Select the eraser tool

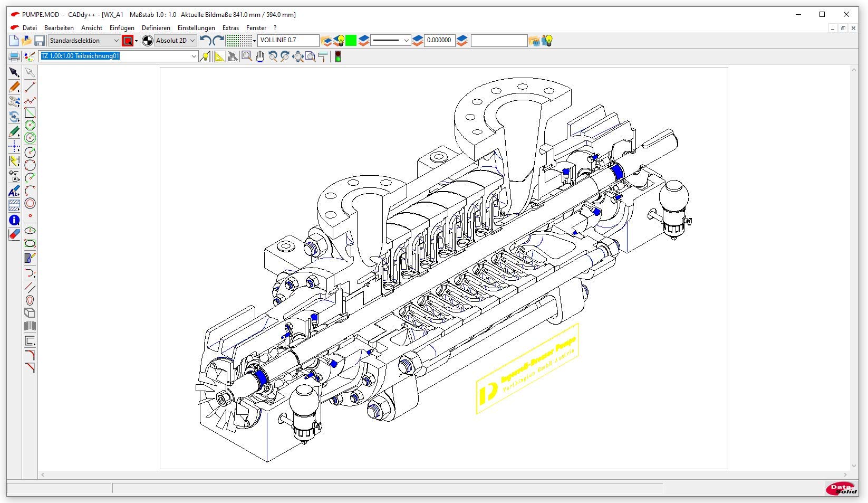coord(14,234)
